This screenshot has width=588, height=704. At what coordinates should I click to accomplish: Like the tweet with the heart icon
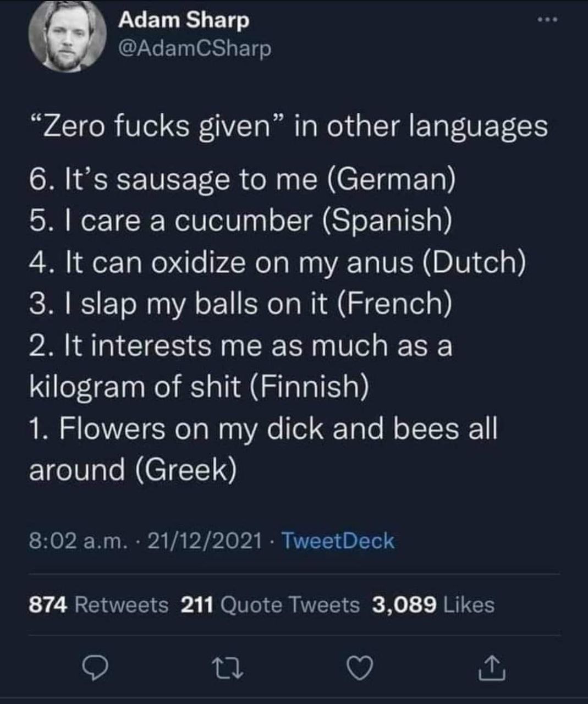pos(361,668)
